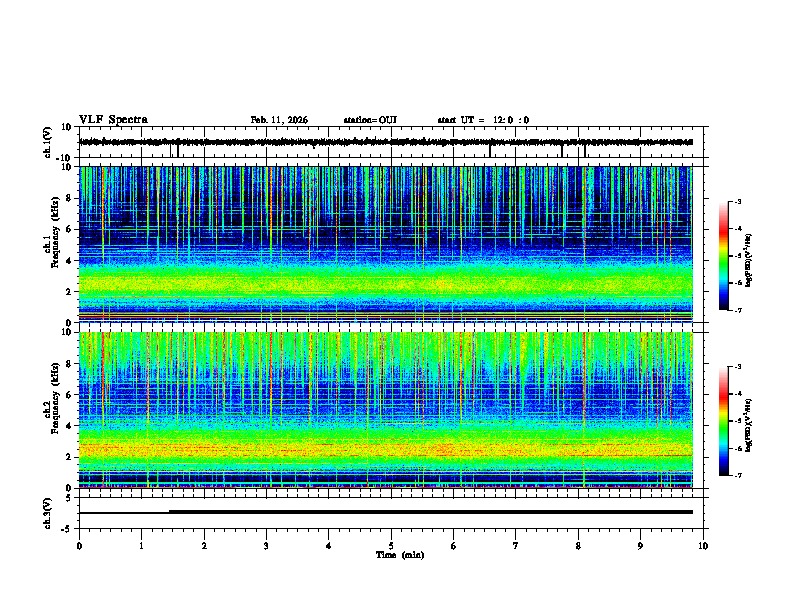The width and height of the screenshot is (792, 612).
Task: Click the ch.2 spectrogram color scale bar
Action: click(x=723, y=421)
